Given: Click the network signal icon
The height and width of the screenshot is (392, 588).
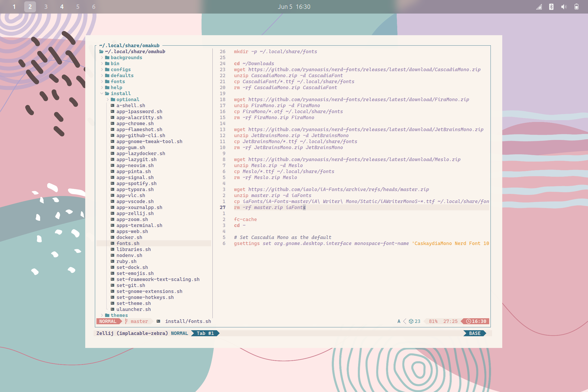Looking at the screenshot, I should [539, 7].
